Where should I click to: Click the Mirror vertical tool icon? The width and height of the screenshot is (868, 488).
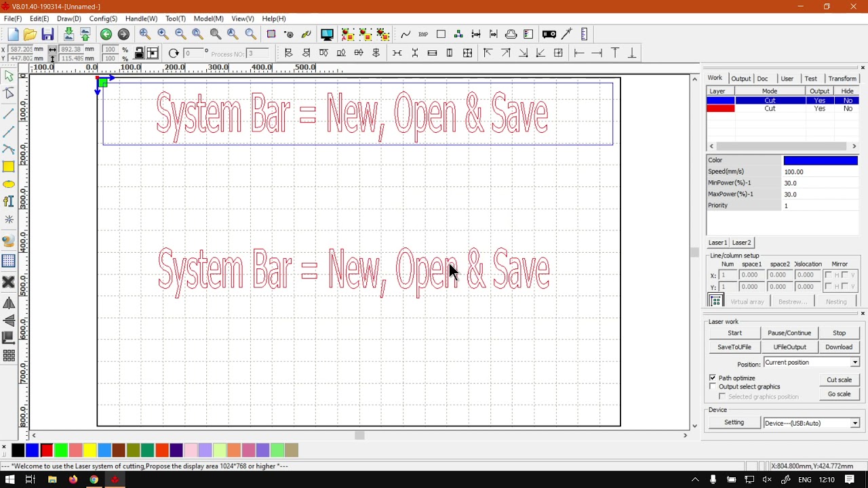[x=9, y=321]
